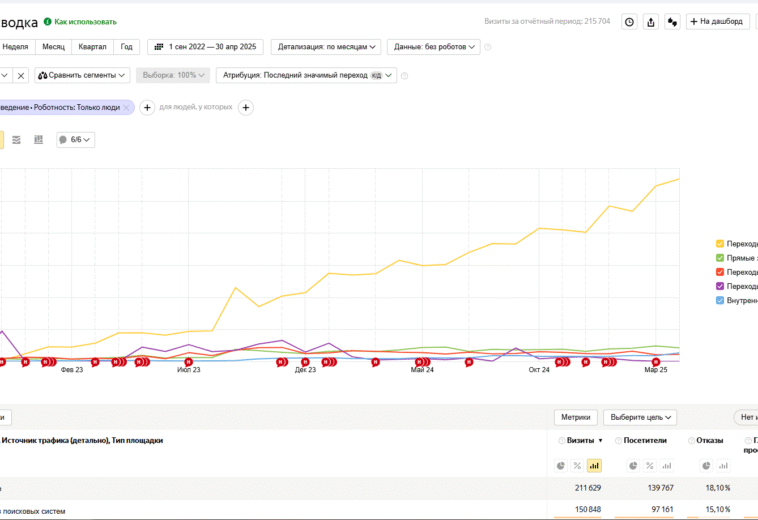Click Источник трафика (детально), Тип площадки header
Screen dimensions: 758x520
point(82,440)
